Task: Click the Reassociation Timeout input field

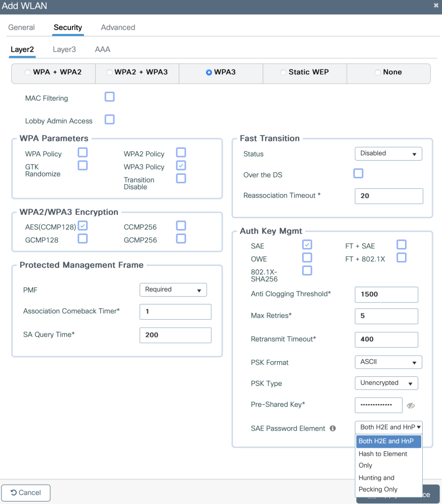Action: tap(388, 196)
